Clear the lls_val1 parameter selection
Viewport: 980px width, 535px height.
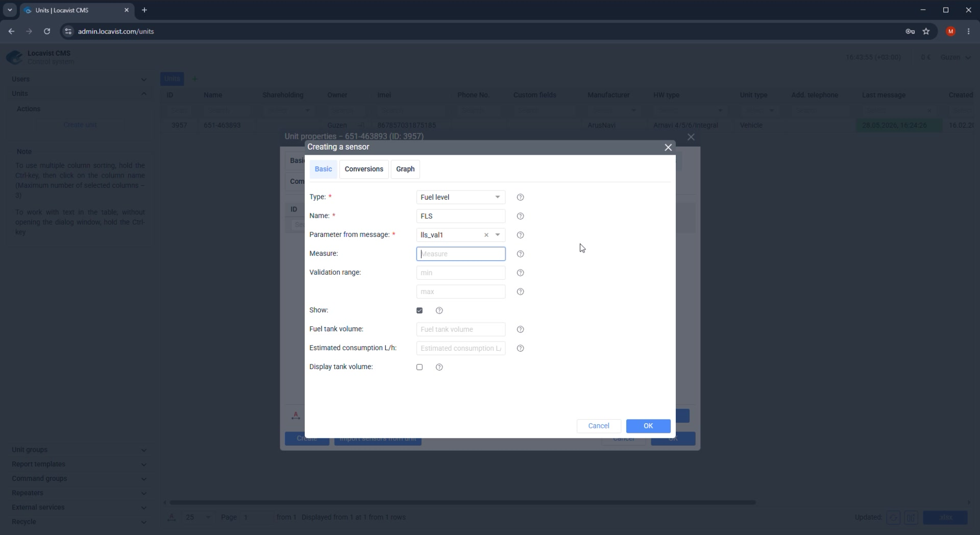pyautogui.click(x=486, y=235)
